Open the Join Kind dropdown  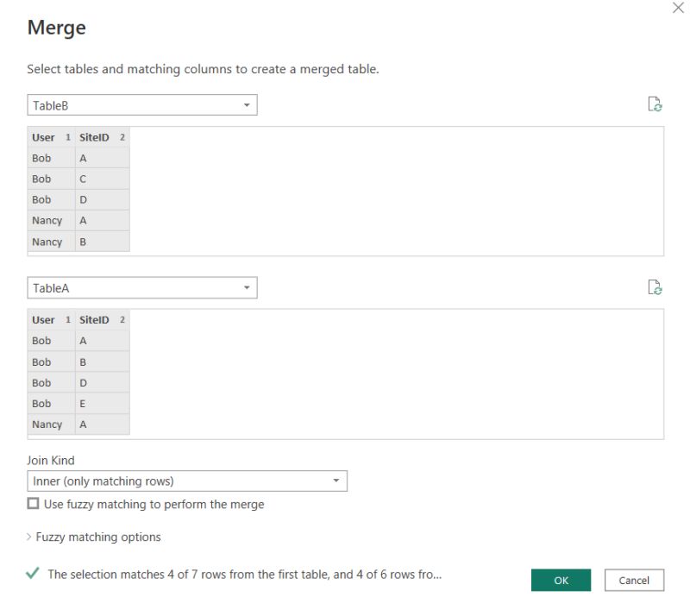coord(336,481)
